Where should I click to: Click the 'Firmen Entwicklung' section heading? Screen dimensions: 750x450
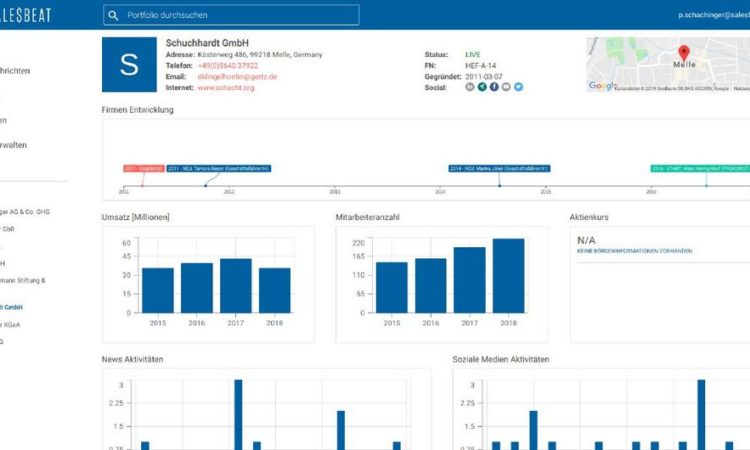(x=138, y=110)
